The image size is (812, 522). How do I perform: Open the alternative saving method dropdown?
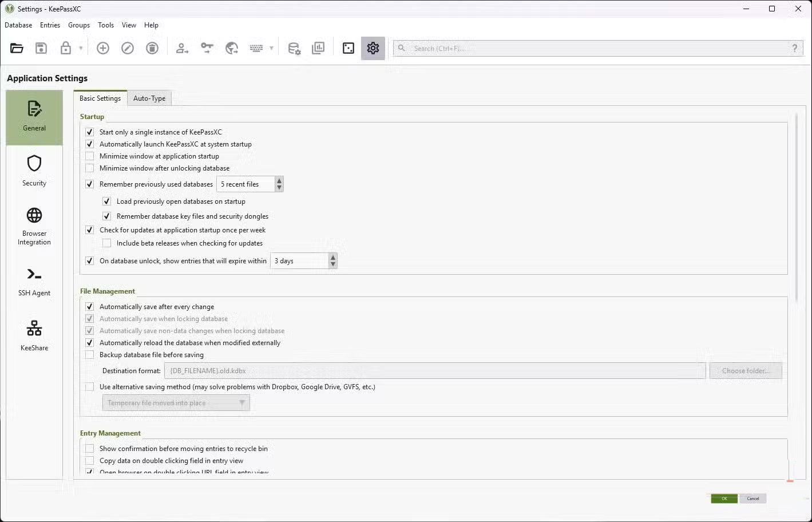(x=176, y=402)
